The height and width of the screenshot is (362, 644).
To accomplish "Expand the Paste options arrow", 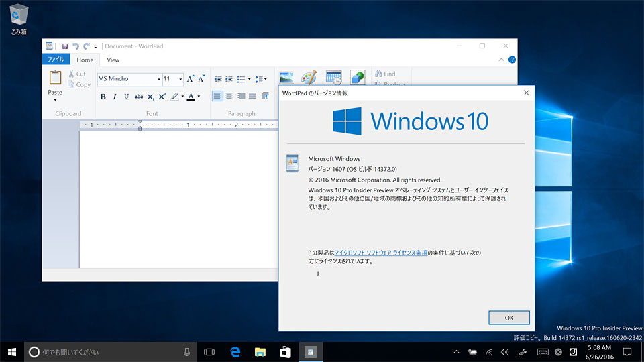I will (55, 99).
